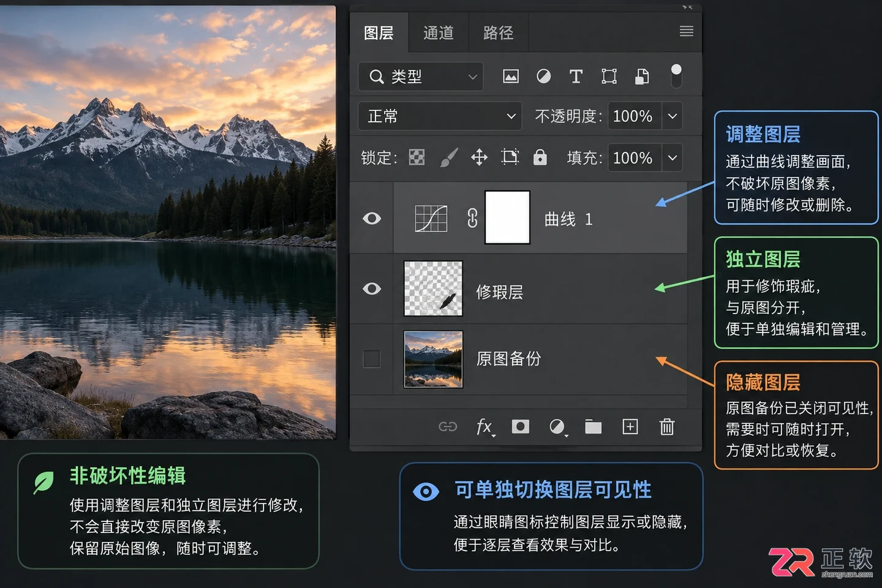
Task: Expand opacity 不透明度 slider arrow
Action: pyautogui.click(x=672, y=116)
